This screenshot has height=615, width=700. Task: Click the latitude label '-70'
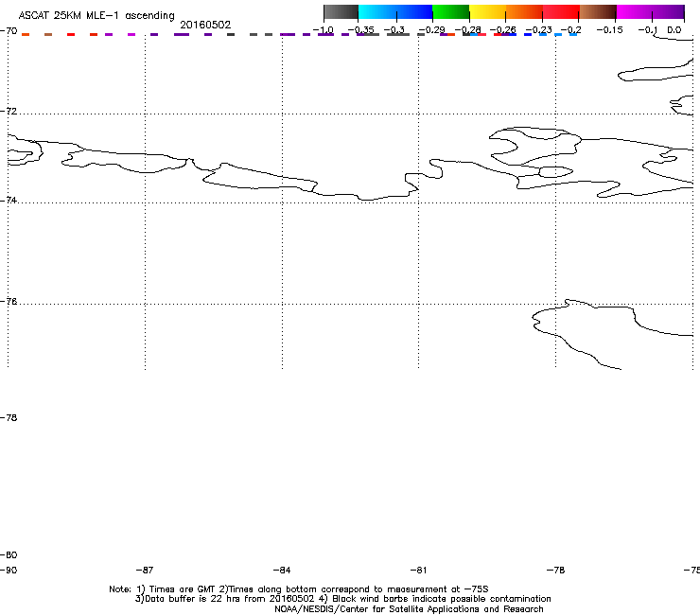(x=9, y=30)
